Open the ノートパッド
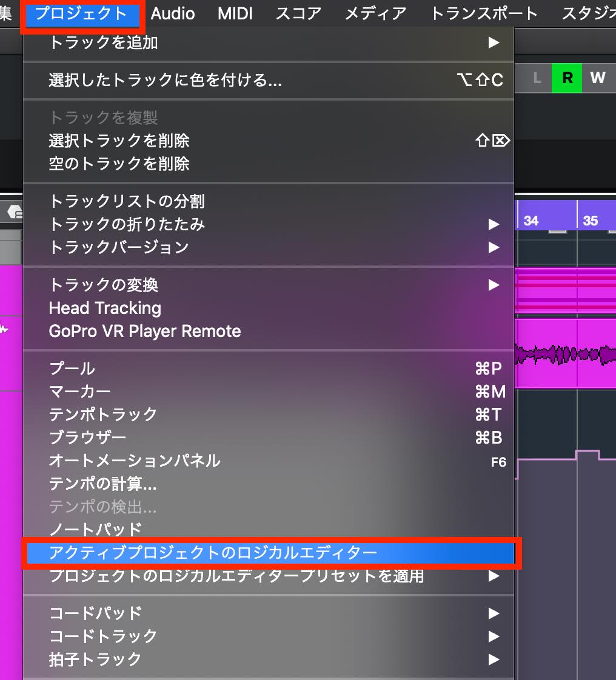616x680 pixels. click(x=269, y=530)
